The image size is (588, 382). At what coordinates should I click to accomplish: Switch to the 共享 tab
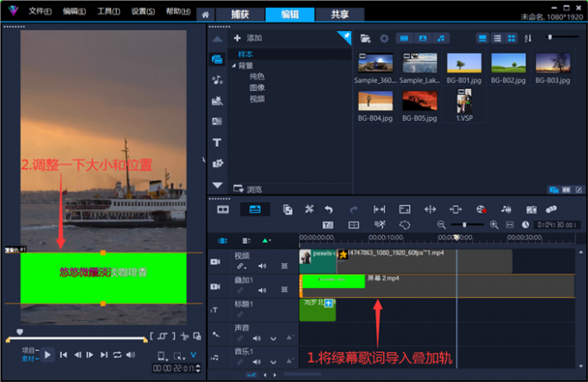[x=340, y=15]
